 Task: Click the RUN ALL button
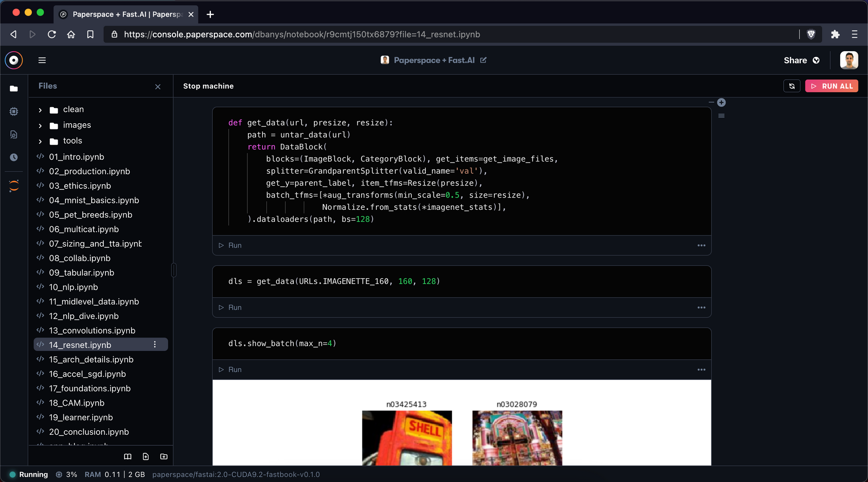coord(832,86)
